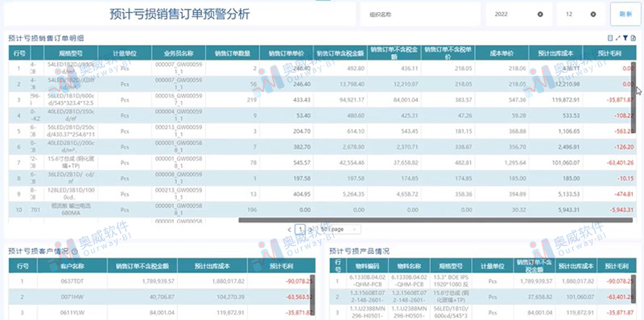This screenshot has width=644, height=320.
Task: Click customer 0637TDT cell
Action: point(72,281)
